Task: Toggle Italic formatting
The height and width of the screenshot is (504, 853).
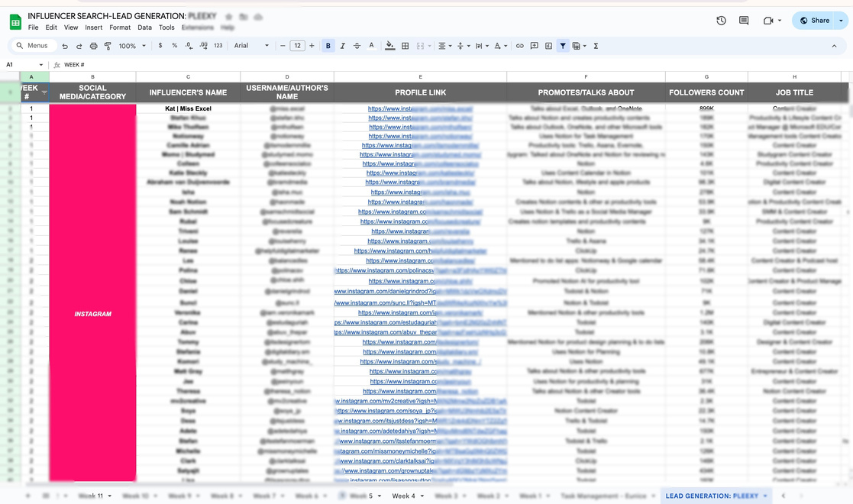Action: coord(342,47)
